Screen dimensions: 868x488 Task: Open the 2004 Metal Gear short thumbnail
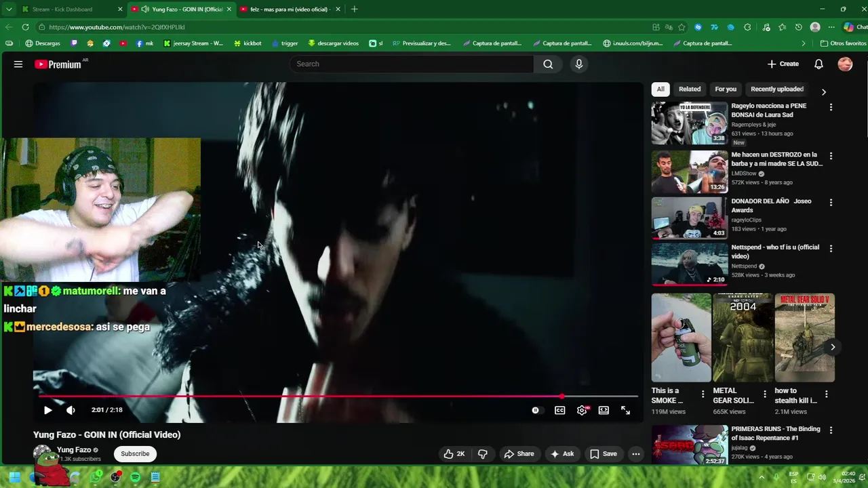(743, 338)
